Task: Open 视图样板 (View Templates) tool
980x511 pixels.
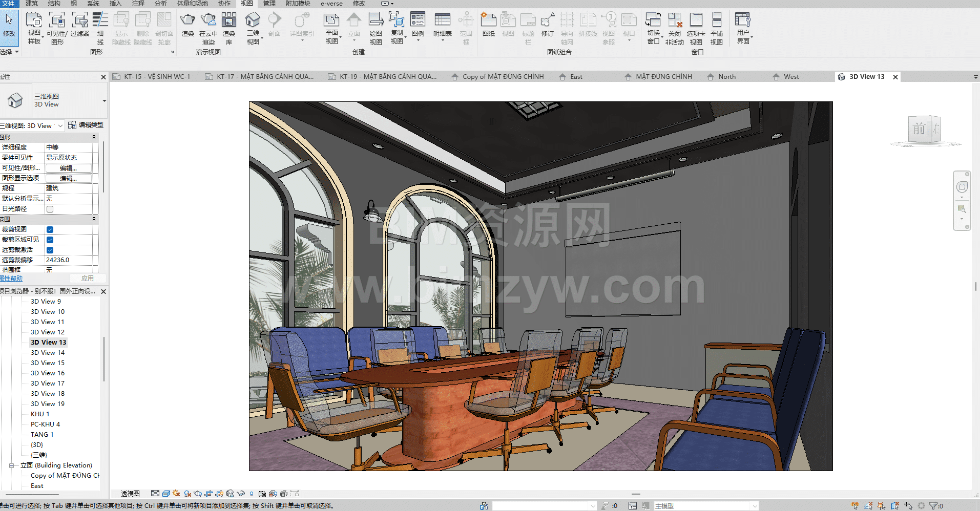Action: pyautogui.click(x=34, y=28)
